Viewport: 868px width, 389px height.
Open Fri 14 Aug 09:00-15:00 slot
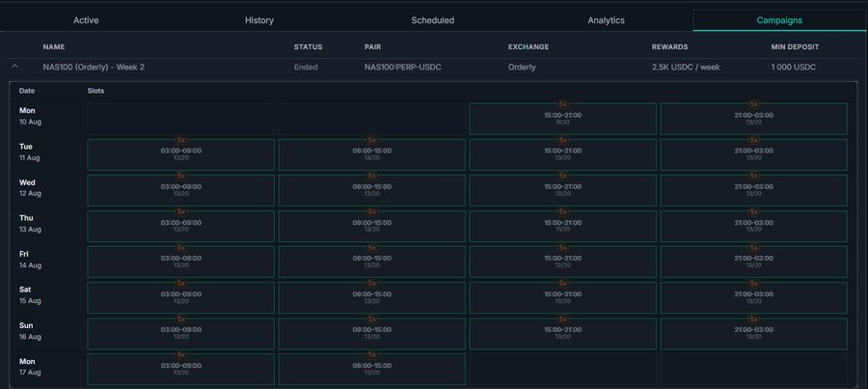tap(371, 262)
